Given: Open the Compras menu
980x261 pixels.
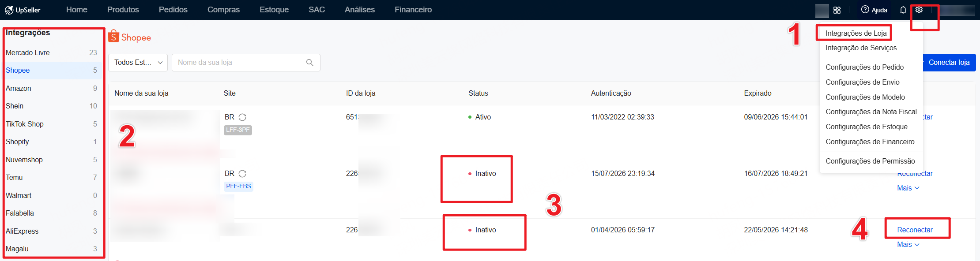Looking at the screenshot, I should coord(224,10).
